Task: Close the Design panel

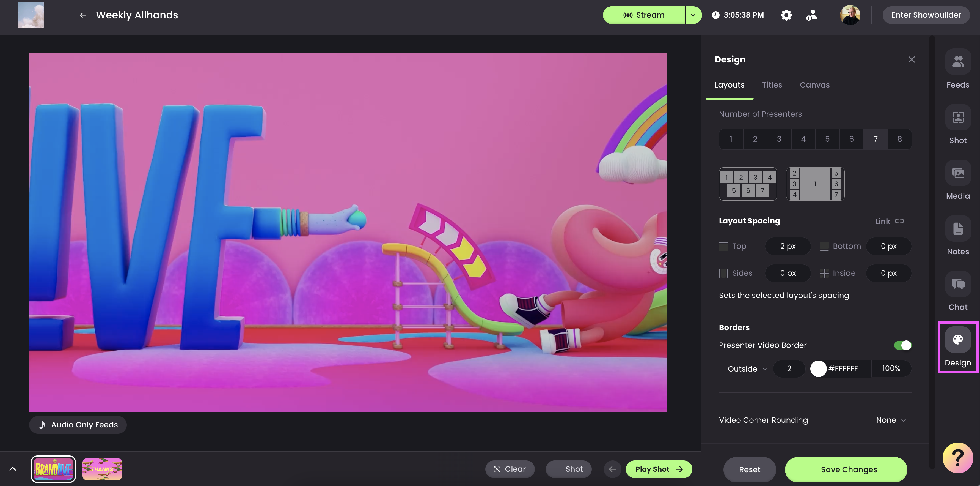Action: coord(912,59)
